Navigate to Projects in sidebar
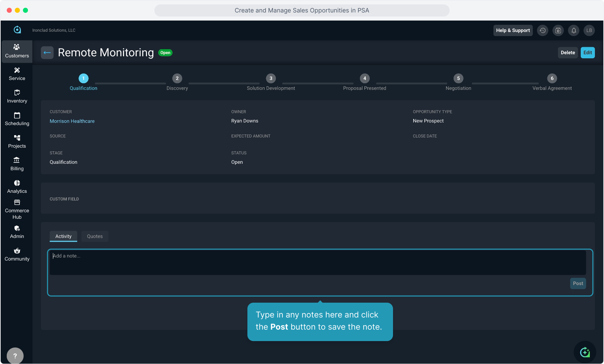Screen dimensions: 604x364 tap(17, 142)
